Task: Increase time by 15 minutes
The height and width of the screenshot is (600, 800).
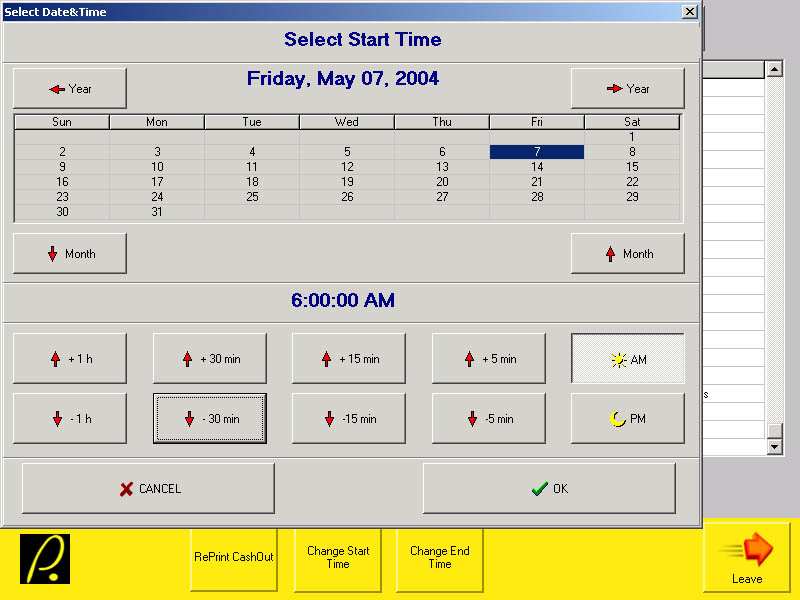Action: (x=348, y=359)
